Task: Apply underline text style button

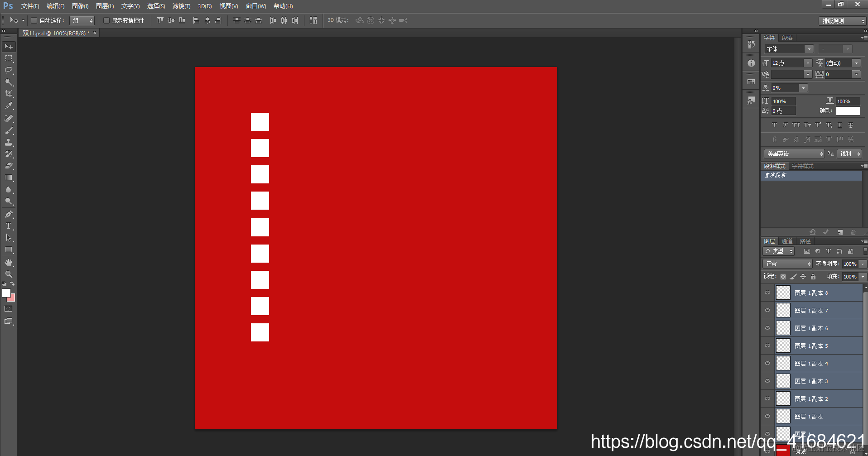Action: tap(840, 125)
